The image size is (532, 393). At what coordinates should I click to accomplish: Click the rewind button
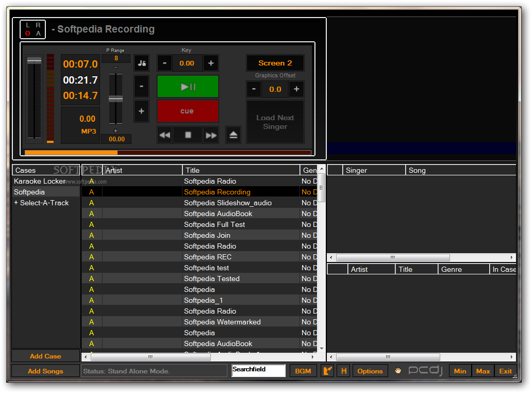click(165, 135)
